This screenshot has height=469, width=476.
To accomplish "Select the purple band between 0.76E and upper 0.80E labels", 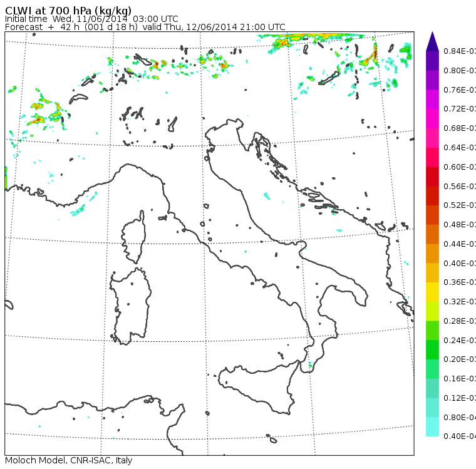I will 432,80.
